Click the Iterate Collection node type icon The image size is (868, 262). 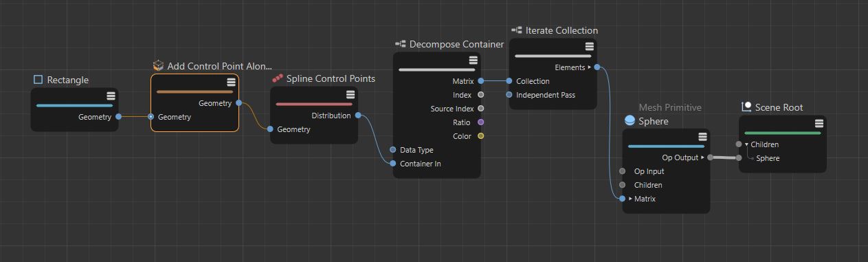(x=517, y=30)
